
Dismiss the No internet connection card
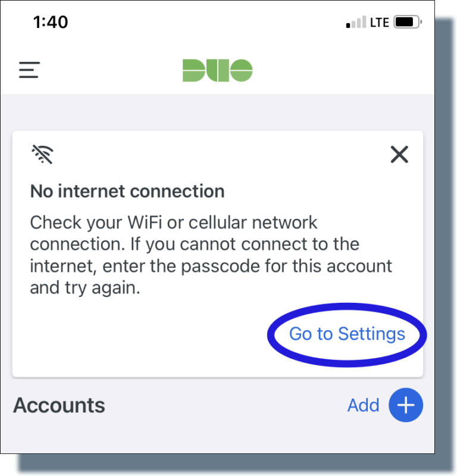[399, 155]
